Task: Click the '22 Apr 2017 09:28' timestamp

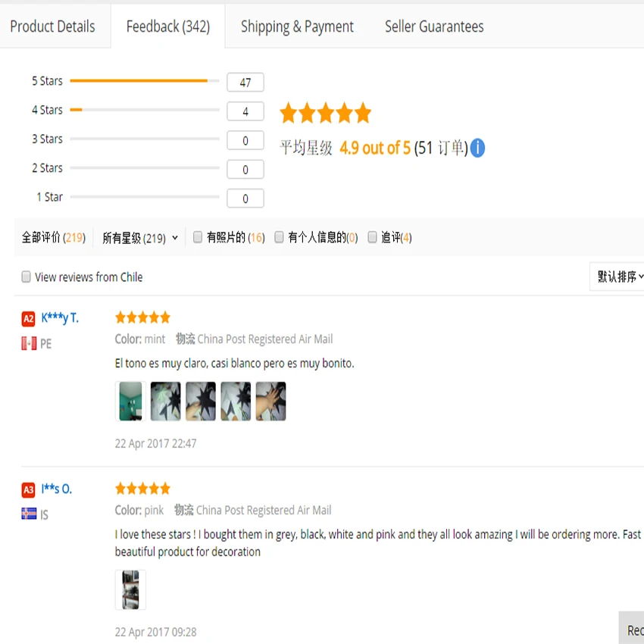Action: click(x=155, y=632)
